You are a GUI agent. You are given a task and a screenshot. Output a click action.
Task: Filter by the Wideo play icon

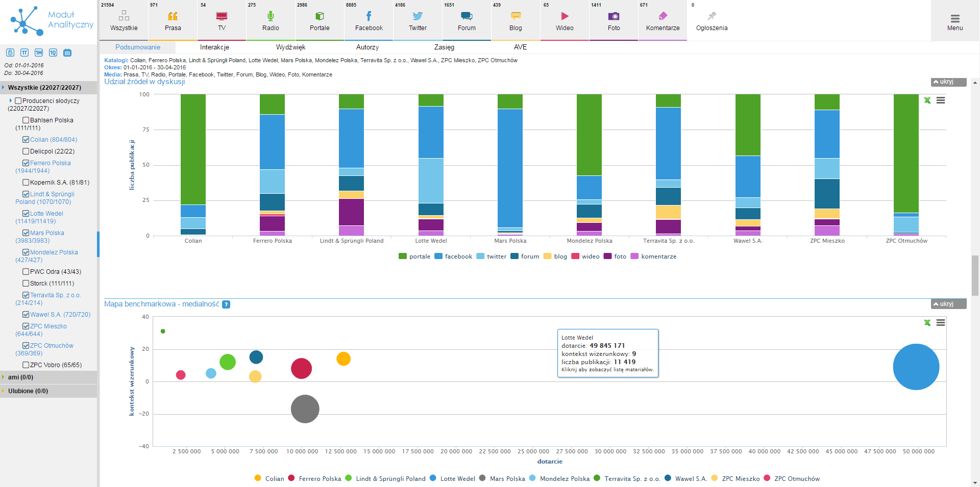565,16
